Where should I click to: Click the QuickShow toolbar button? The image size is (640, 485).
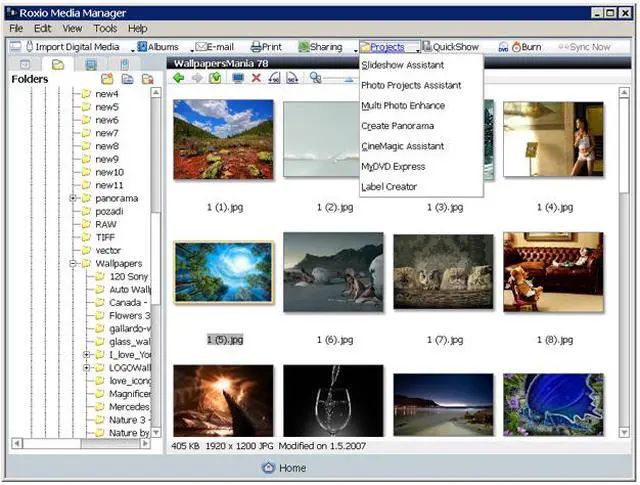pos(450,47)
